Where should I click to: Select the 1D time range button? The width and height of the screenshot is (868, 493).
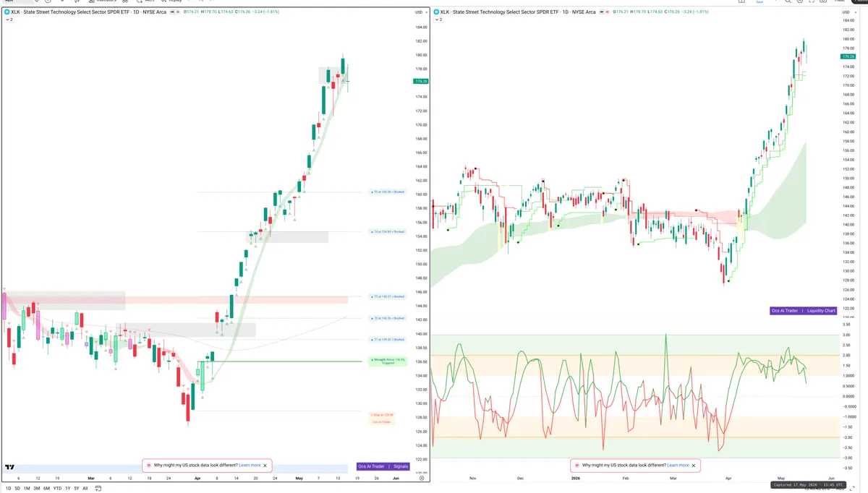coord(9,489)
